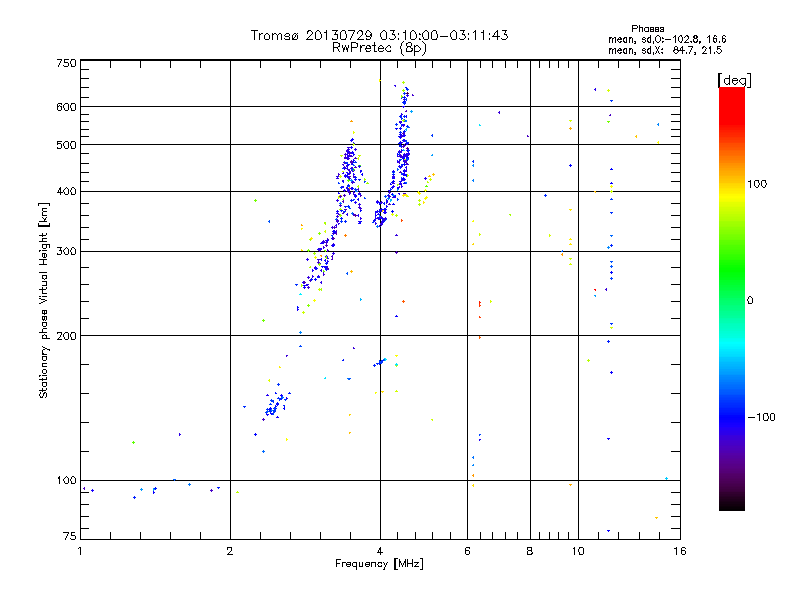The height and width of the screenshot is (600, 800).
Task: Click the plot title 'Tromsø 20130729 03:10:00-03:11:43'
Action: click(x=379, y=35)
